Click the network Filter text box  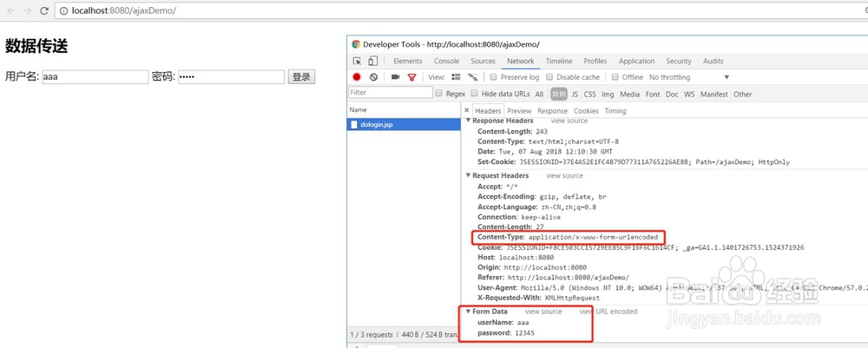click(x=391, y=92)
